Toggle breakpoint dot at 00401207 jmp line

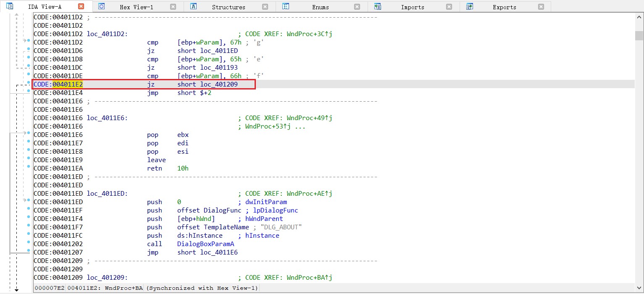tap(29, 251)
